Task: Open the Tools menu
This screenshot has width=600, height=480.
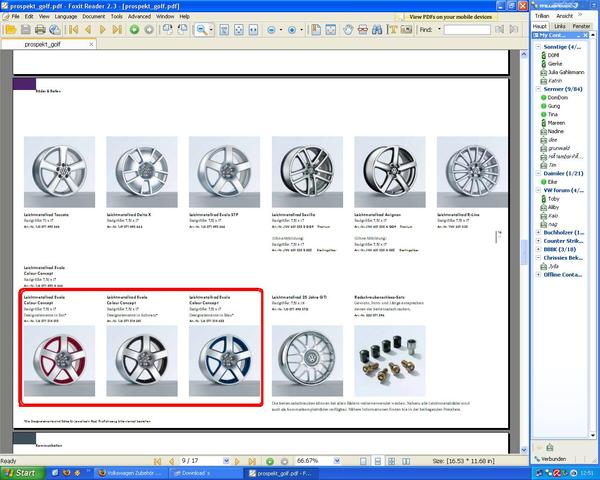Action: click(117, 16)
